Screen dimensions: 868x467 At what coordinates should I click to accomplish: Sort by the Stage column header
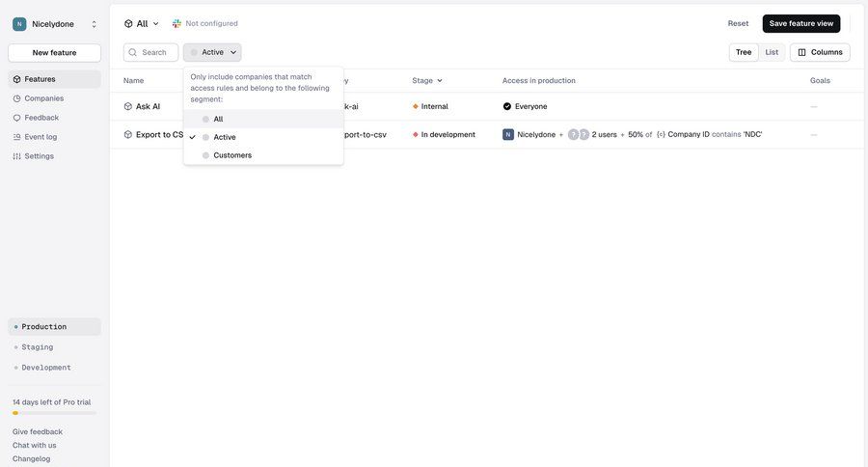click(427, 80)
